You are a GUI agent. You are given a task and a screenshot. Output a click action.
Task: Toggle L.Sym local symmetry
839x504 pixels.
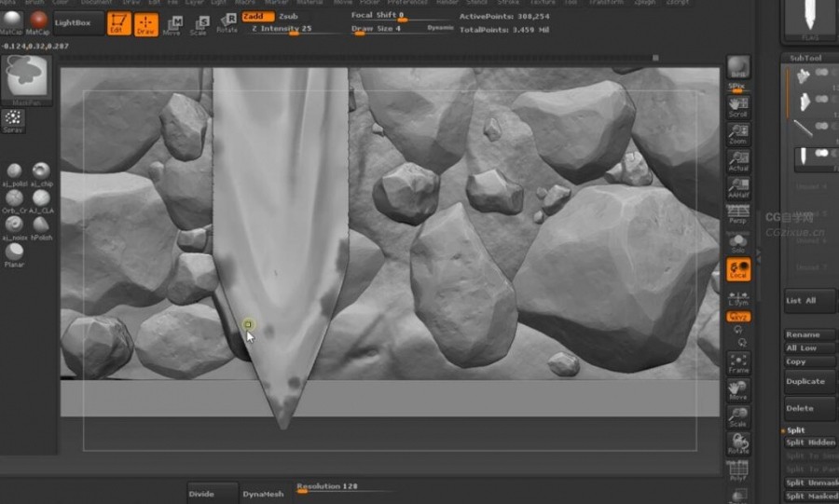pyautogui.click(x=738, y=298)
